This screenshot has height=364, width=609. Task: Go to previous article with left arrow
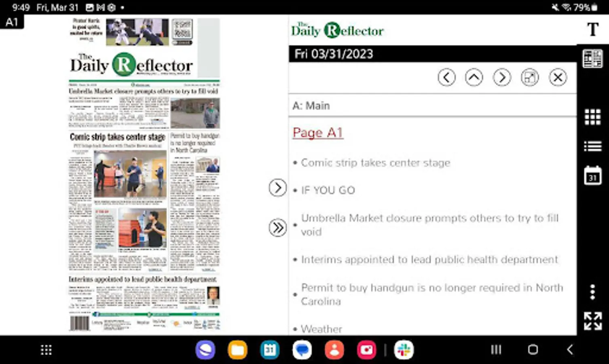click(446, 77)
